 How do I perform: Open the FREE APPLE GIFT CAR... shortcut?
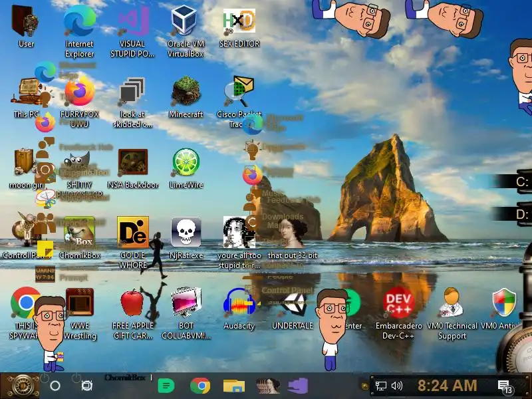[x=132, y=313]
